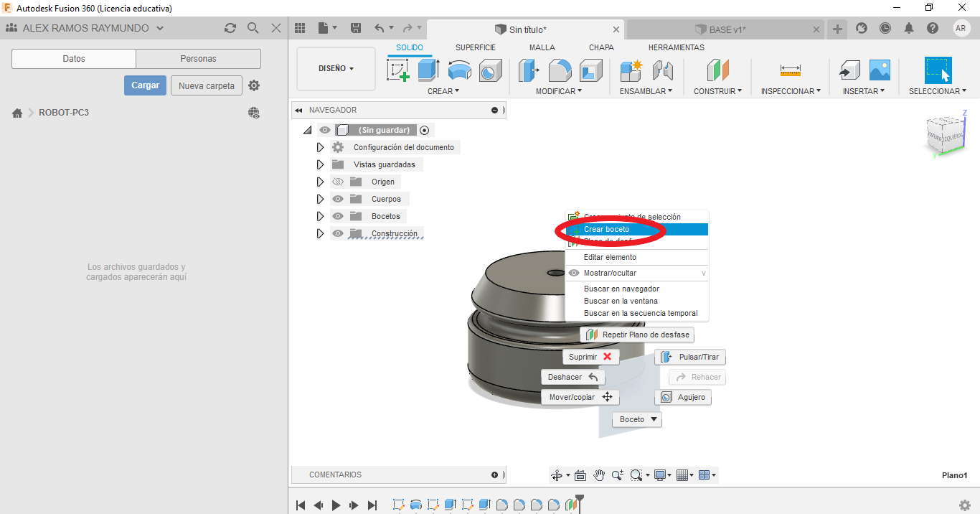This screenshot has height=514, width=980.
Task: Click the Offset Plane icon in CONSTRUIR group
Action: [717, 70]
